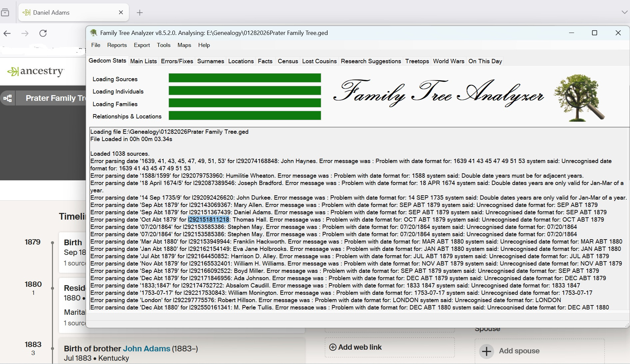Switch to Gedcom Stats tab

(108, 61)
